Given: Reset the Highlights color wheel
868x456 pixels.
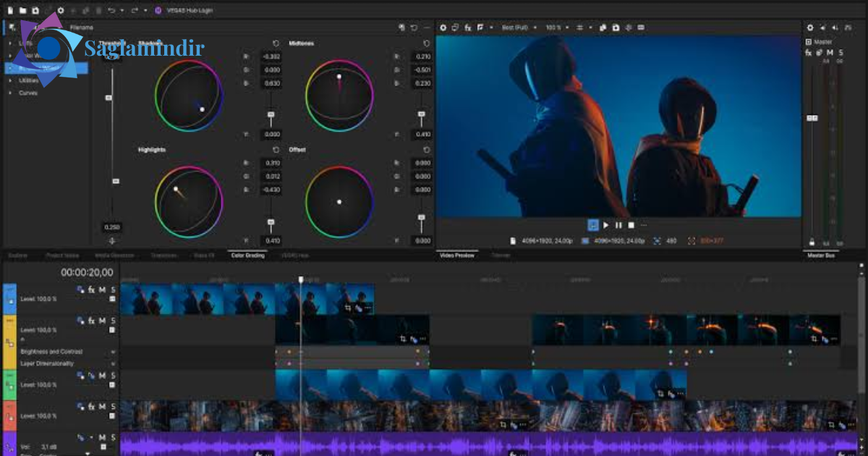Looking at the screenshot, I should click(276, 150).
